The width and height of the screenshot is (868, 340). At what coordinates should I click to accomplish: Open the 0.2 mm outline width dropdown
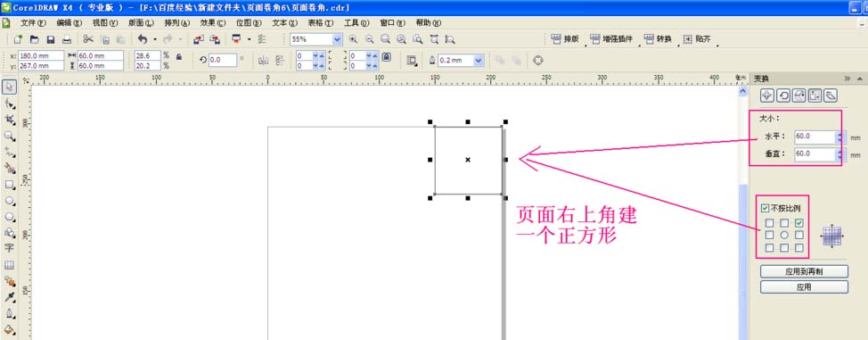tap(479, 60)
